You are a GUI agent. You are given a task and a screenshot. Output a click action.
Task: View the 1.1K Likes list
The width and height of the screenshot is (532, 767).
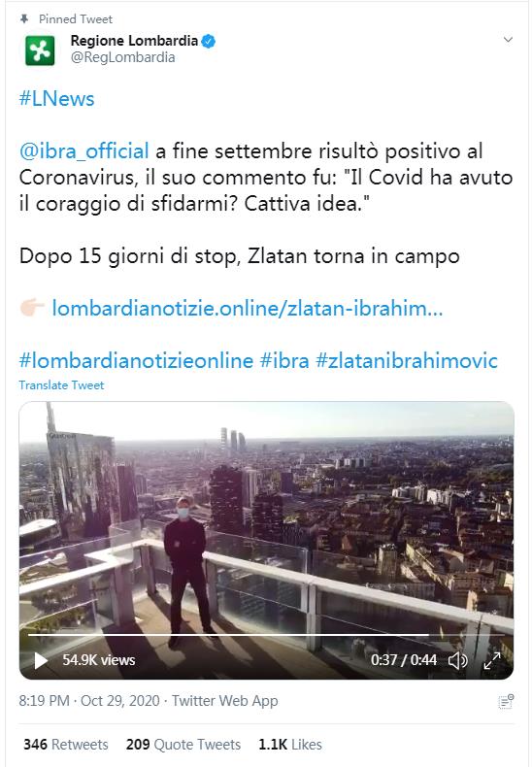[290, 745]
